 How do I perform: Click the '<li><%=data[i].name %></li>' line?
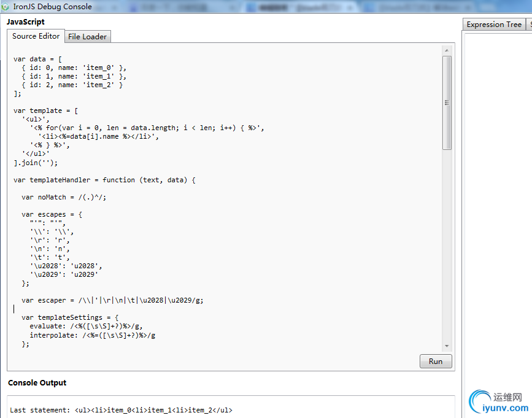pos(98,136)
